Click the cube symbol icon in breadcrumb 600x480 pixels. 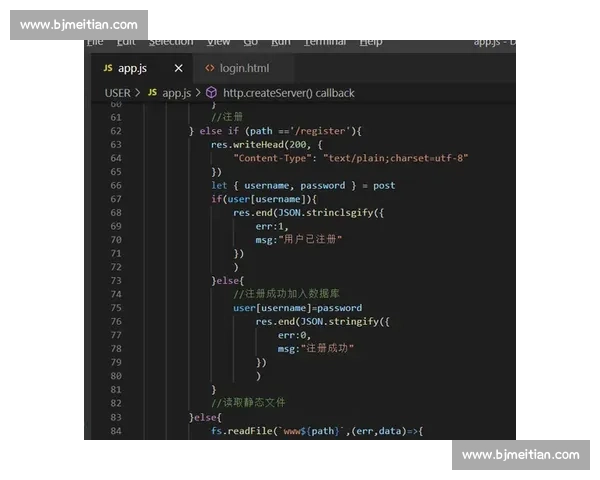pyautogui.click(x=211, y=93)
